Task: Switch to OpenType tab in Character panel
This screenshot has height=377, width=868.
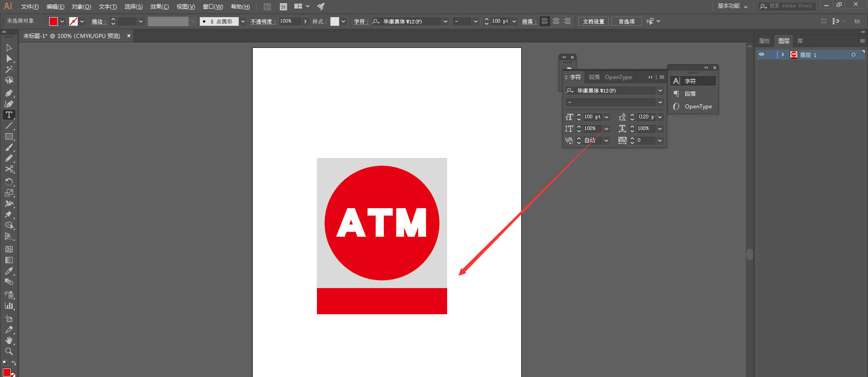Action: (618, 77)
